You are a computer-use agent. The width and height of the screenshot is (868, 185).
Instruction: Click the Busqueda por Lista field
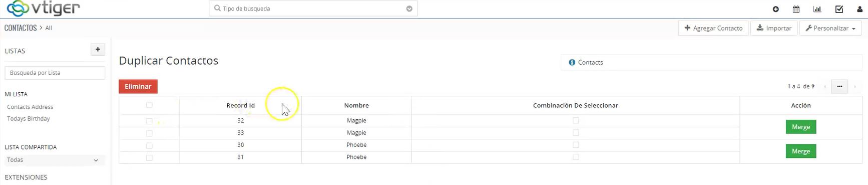(55, 73)
